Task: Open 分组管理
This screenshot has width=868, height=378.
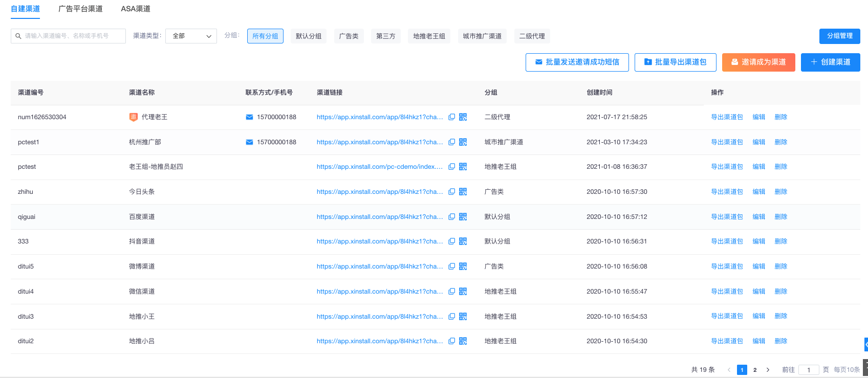Action: point(840,36)
